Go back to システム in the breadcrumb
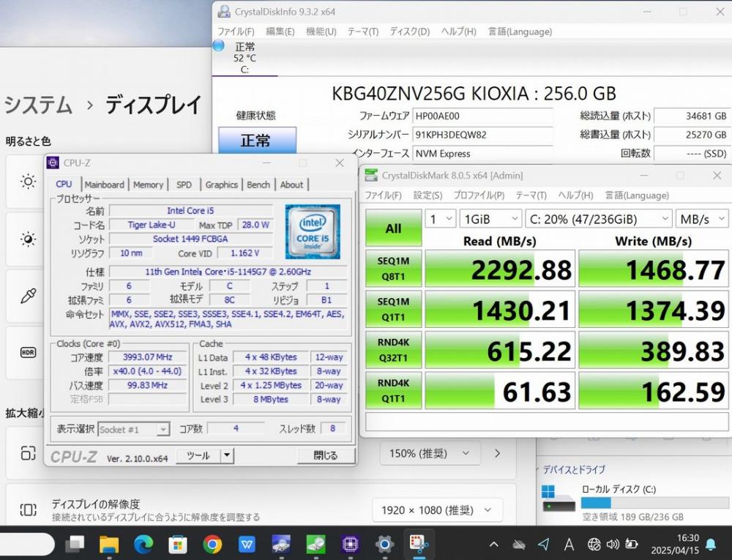 coord(38,105)
